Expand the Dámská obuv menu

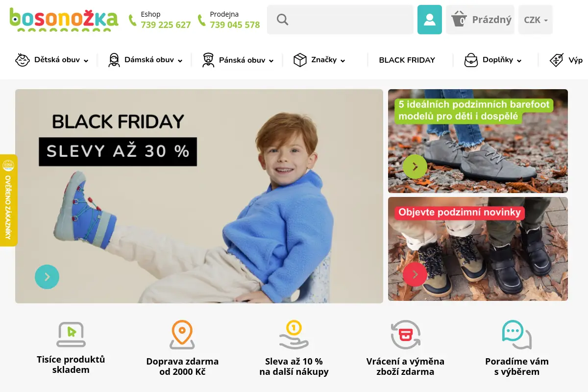click(145, 60)
